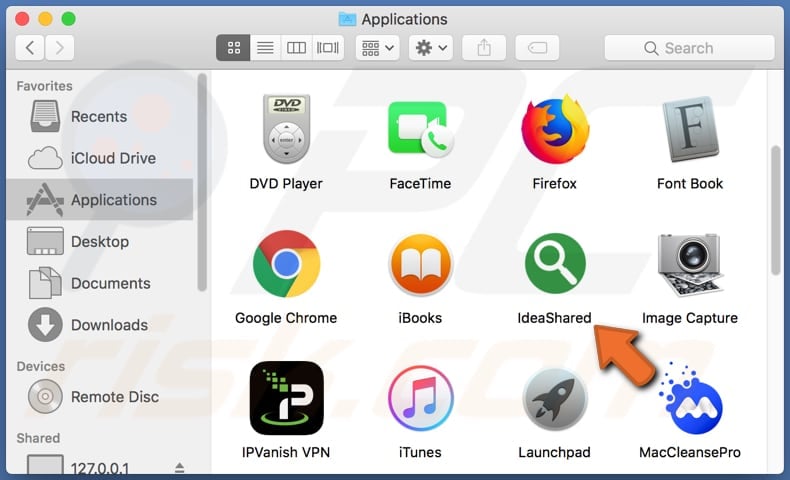Viewport: 790px width, 480px height.
Task: Select the Firefox app icon
Action: (555, 129)
